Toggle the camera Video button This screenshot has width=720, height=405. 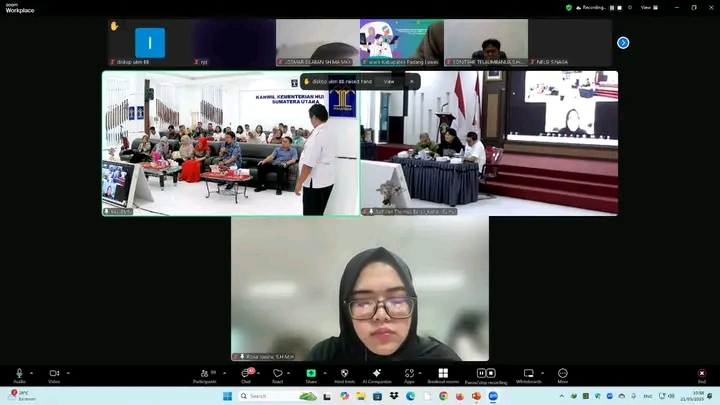[54, 374]
